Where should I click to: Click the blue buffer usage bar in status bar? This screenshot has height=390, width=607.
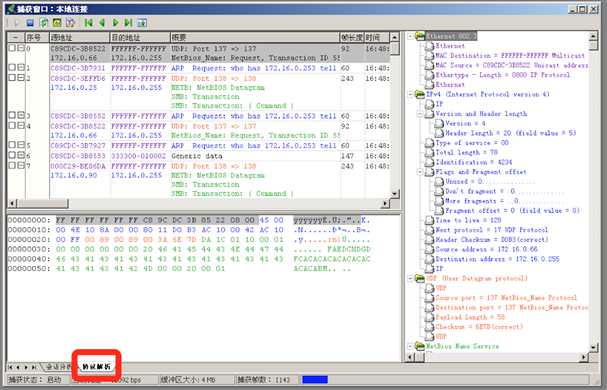pyautogui.click(x=315, y=380)
